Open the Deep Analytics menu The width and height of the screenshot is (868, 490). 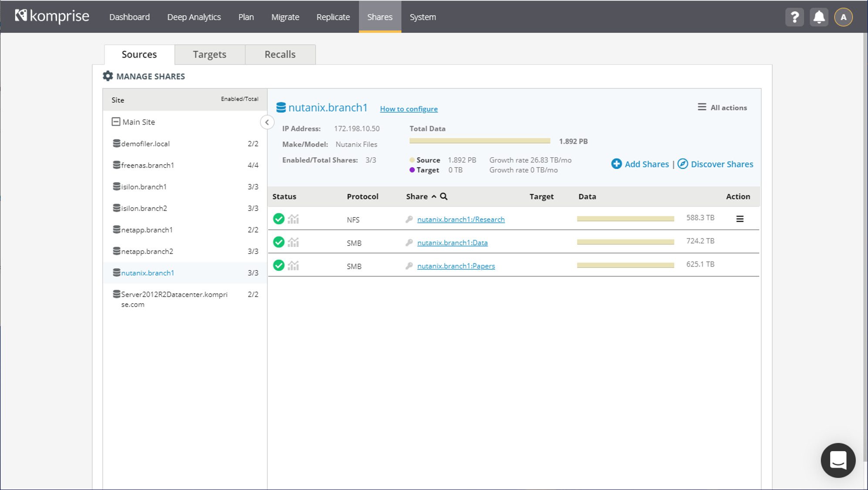pos(194,17)
